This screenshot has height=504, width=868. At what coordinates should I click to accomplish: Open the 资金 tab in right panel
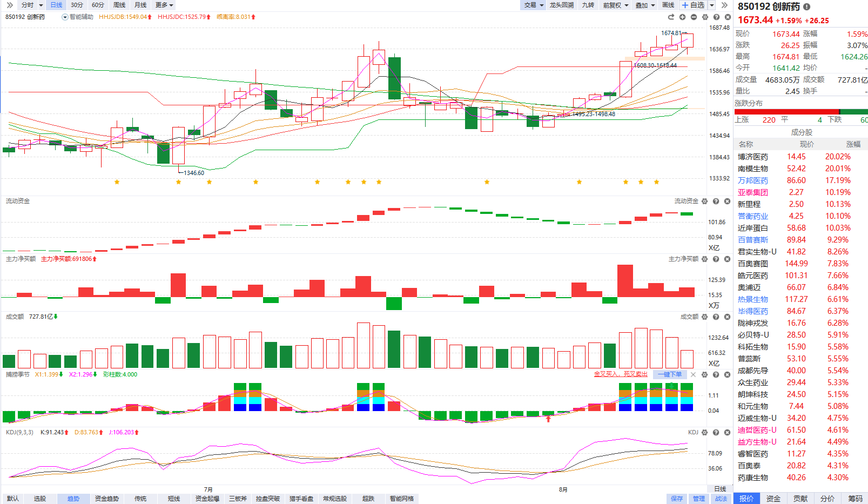773,499
